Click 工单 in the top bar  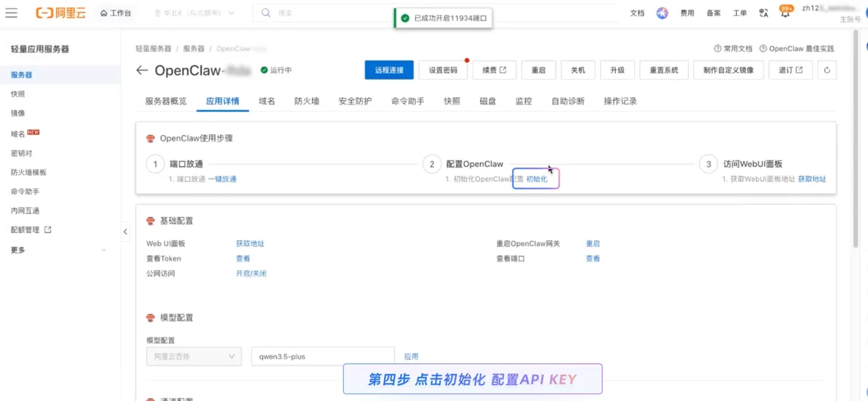[739, 14]
